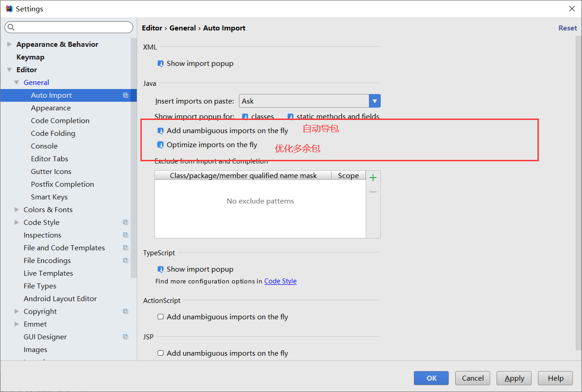
Task: Expand the Colors & Fonts node
Action: (17, 210)
